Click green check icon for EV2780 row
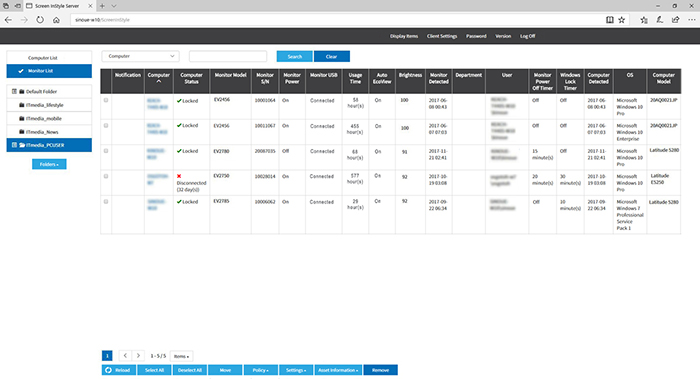This screenshot has height=379, width=700. coord(179,151)
